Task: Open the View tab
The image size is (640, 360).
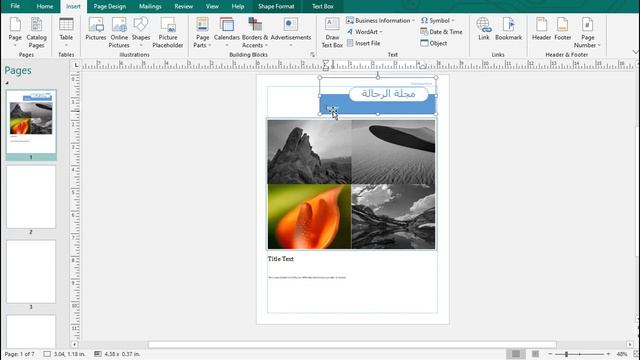Action: (212, 6)
